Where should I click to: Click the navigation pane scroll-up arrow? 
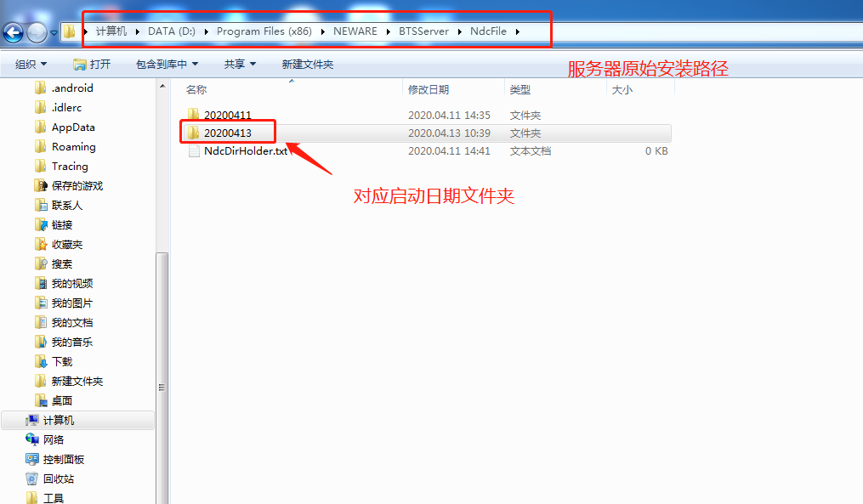click(162, 87)
